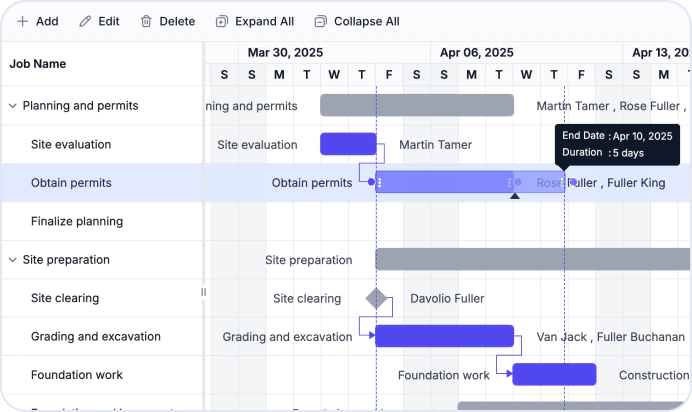Click the Collapse All toolbar icon
692x412 pixels.
click(x=320, y=21)
